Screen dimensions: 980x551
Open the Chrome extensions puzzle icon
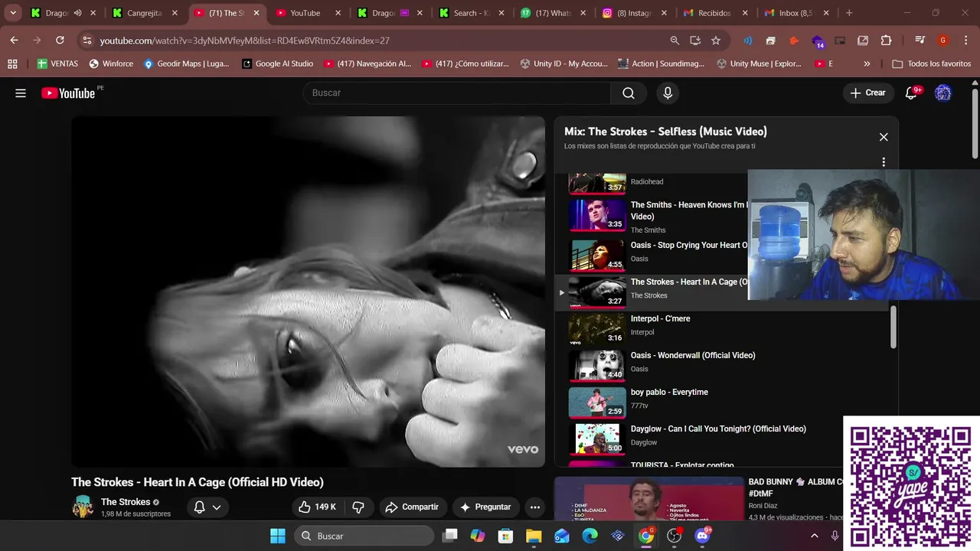(x=886, y=41)
